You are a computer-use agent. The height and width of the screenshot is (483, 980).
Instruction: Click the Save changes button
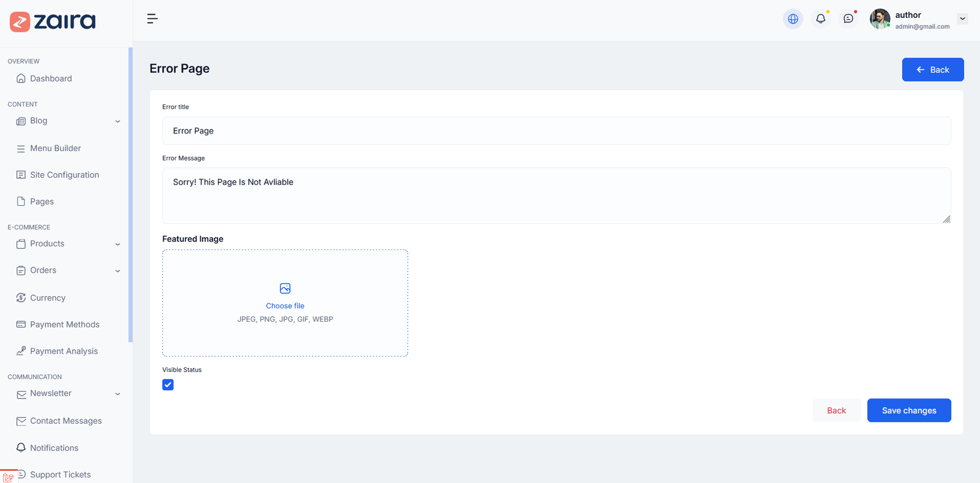pos(908,411)
